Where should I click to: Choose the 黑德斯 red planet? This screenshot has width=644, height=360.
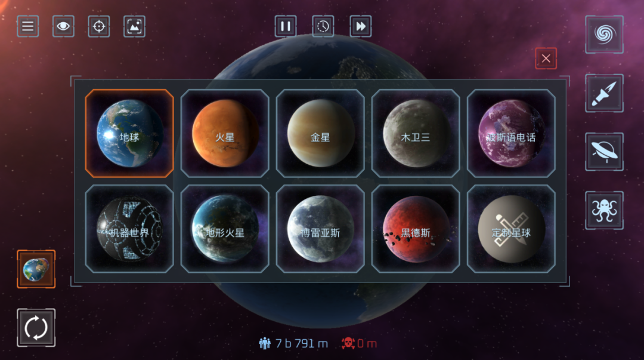pos(416,229)
